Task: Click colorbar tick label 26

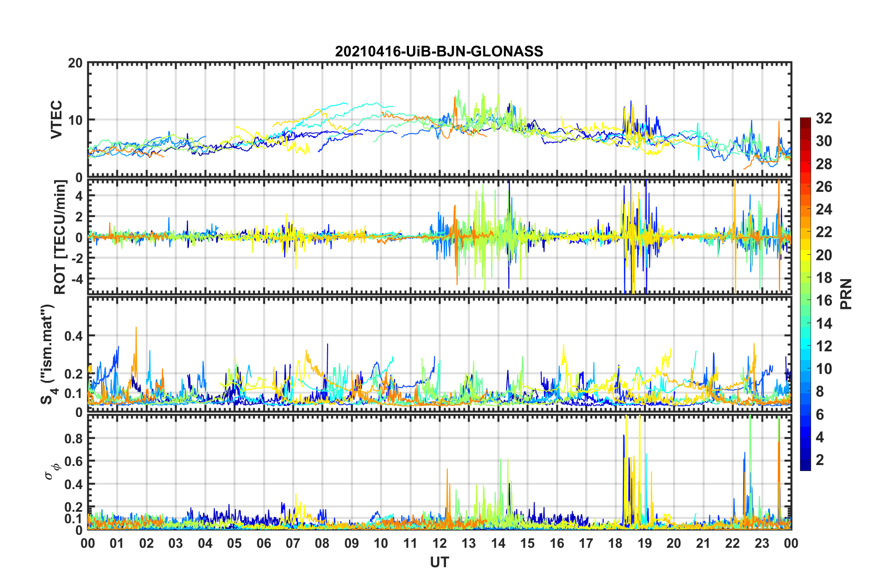Action: (x=824, y=187)
